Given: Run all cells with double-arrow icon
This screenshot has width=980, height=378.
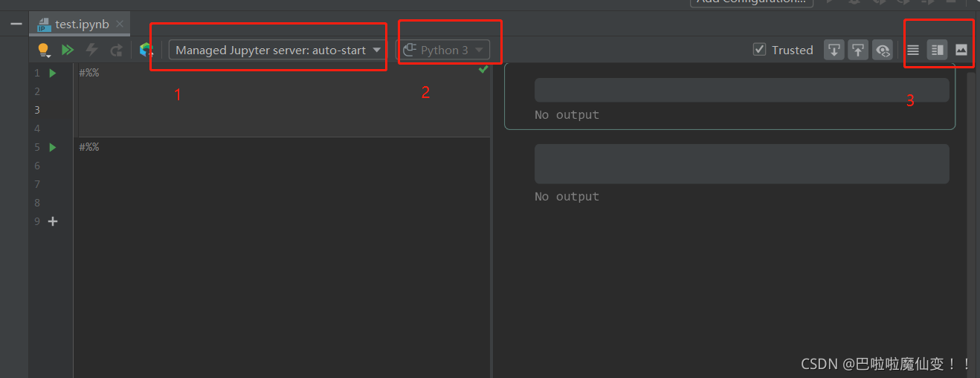Looking at the screenshot, I should pyautogui.click(x=68, y=50).
